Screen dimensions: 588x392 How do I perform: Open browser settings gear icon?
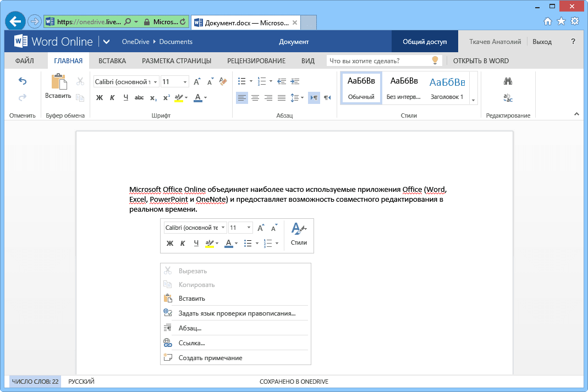click(574, 21)
